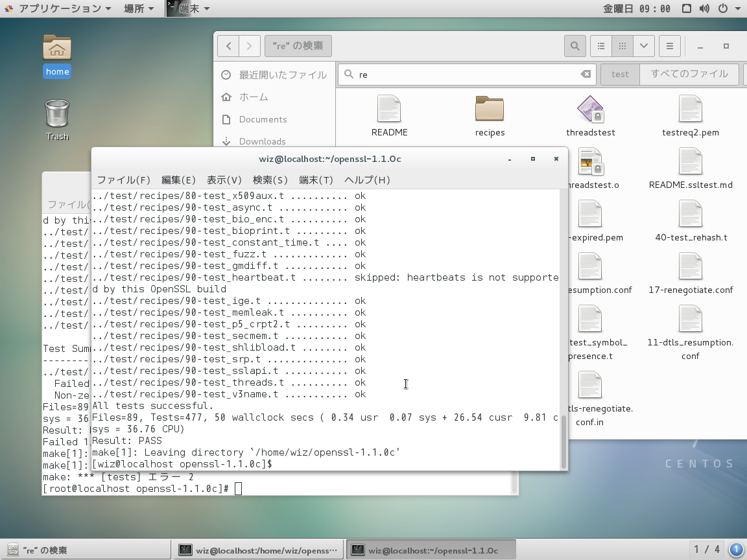Clear the search text field
This screenshot has width=747, height=560.
click(586, 75)
